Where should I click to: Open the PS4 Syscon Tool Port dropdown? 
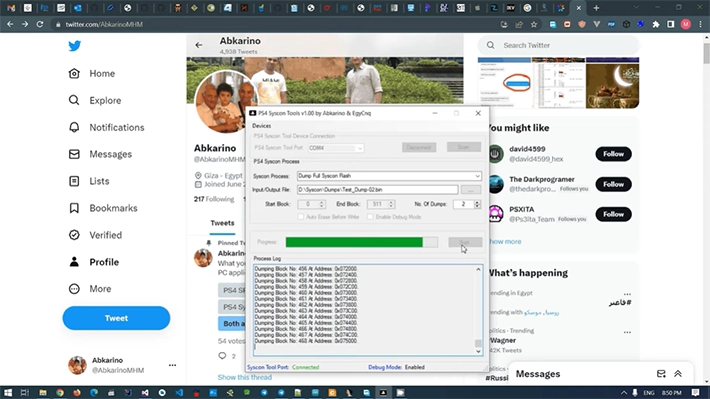click(x=336, y=148)
